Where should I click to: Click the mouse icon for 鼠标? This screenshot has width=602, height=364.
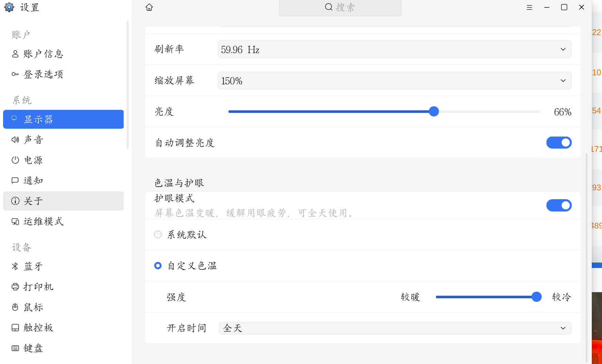pos(15,307)
